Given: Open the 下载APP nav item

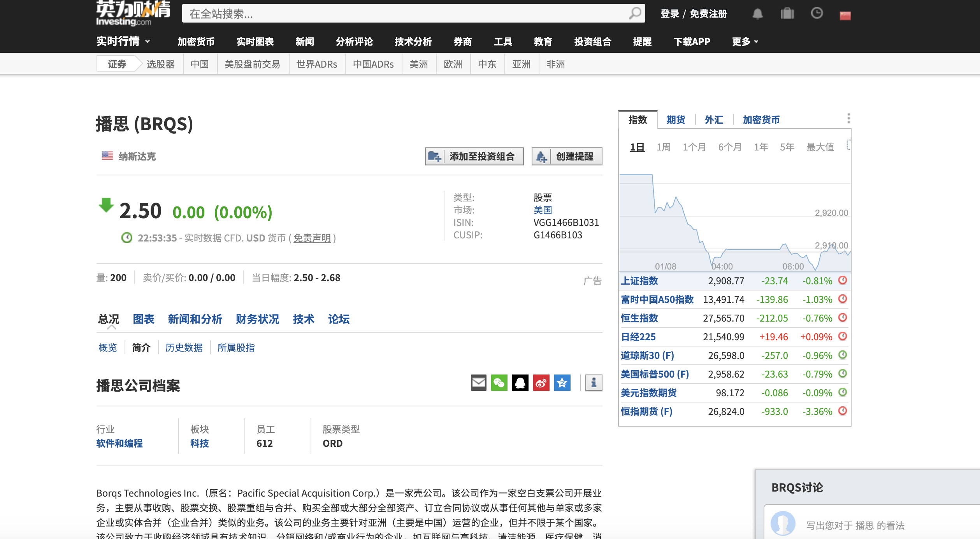Looking at the screenshot, I should pyautogui.click(x=692, y=41).
